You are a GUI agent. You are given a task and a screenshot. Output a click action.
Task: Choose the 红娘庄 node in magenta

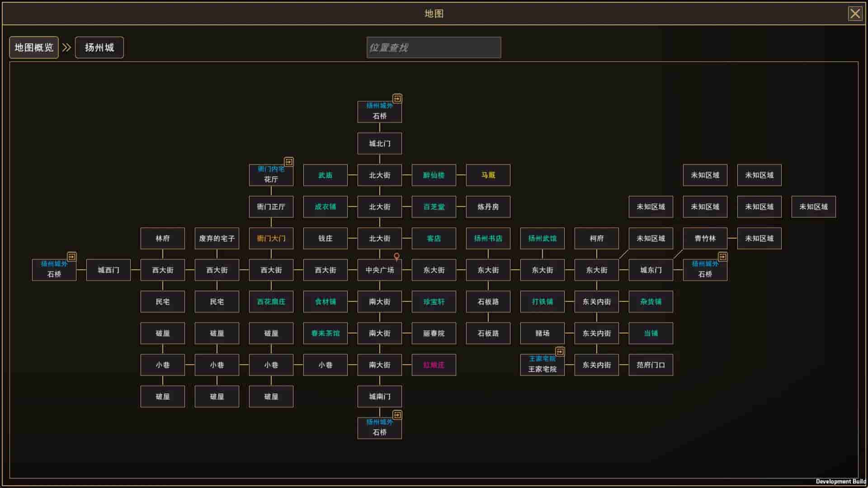(x=434, y=365)
